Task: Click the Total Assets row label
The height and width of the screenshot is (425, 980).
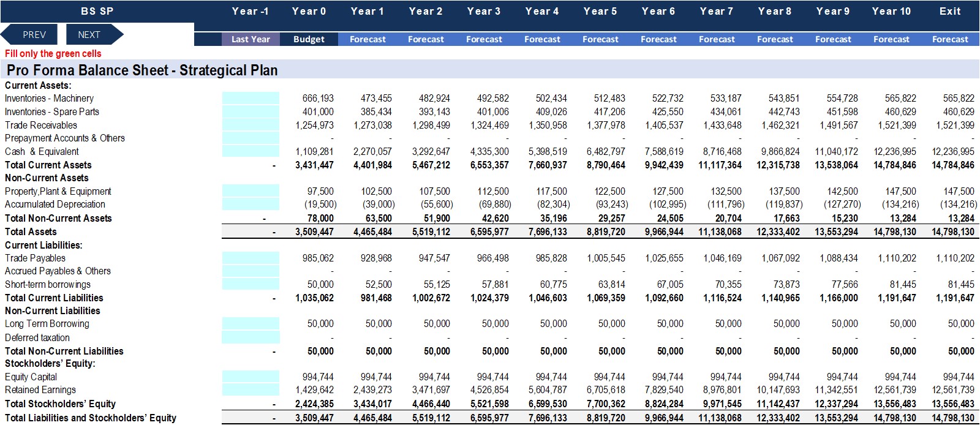Action: pos(31,232)
